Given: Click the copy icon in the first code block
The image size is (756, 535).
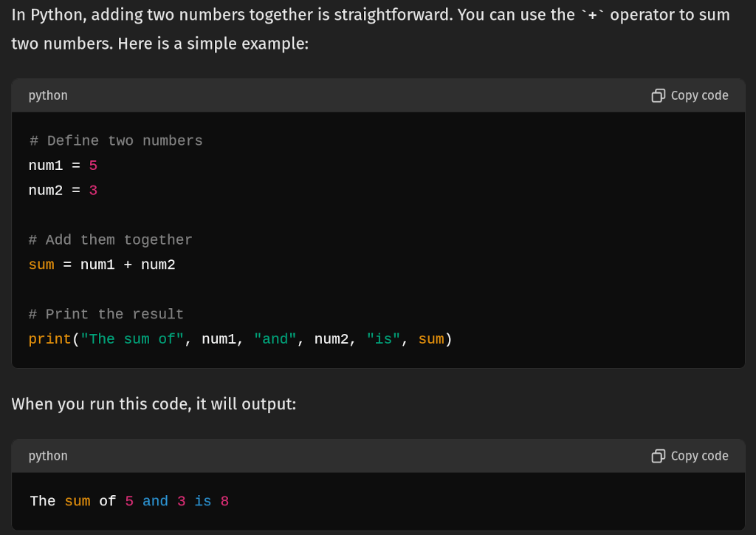Looking at the screenshot, I should pos(658,95).
